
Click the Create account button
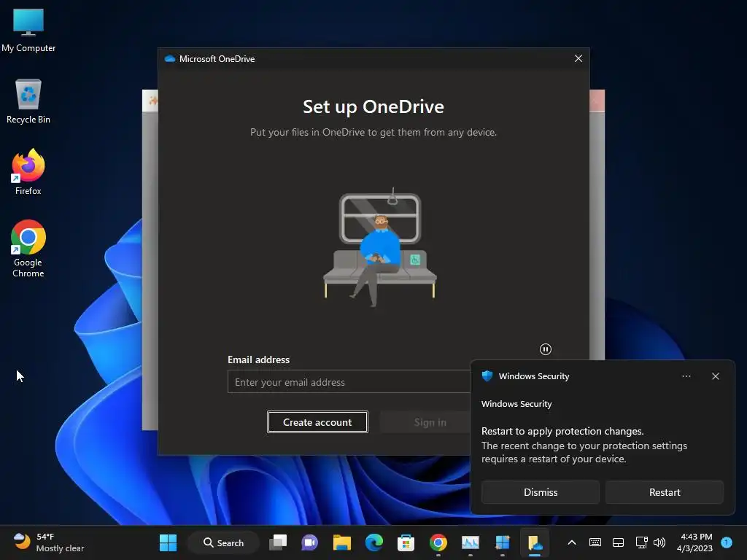pyautogui.click(x=317, y=422)
